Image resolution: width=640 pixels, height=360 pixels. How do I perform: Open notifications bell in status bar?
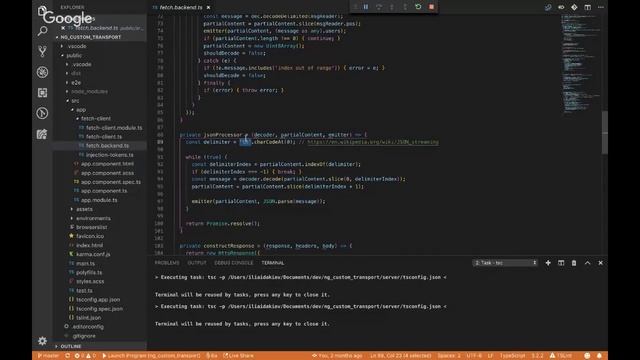pyautogui.click(x=599, y=356)
